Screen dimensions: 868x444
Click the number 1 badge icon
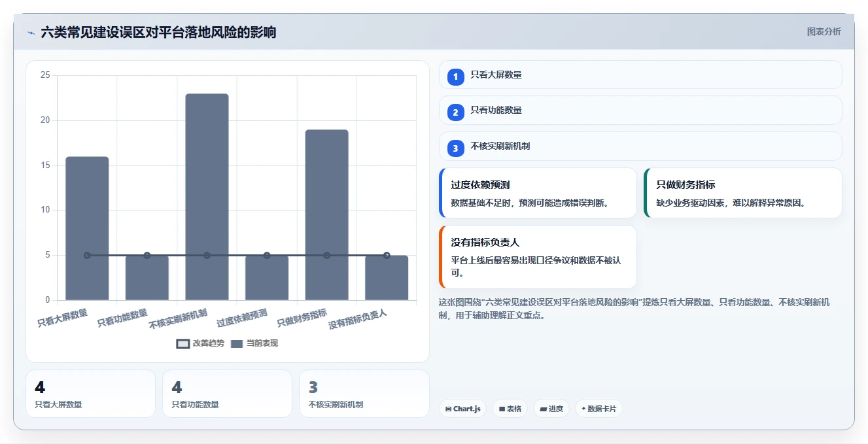coord(456,77)
